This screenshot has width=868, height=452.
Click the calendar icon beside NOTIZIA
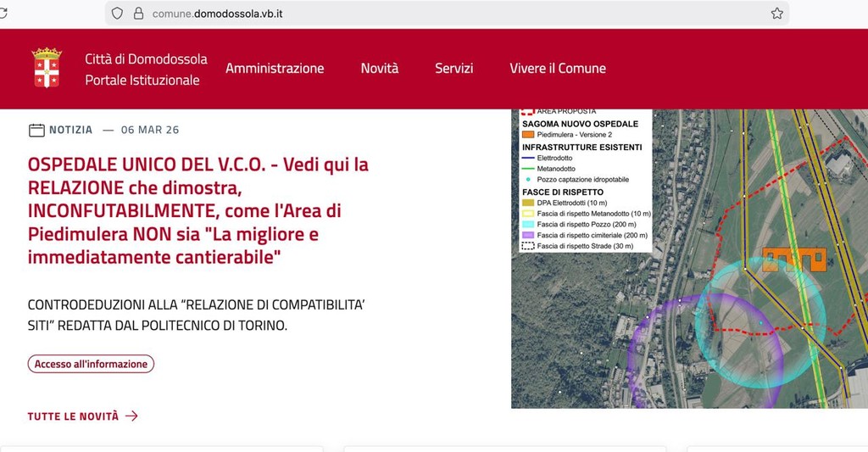click(36, 130)
